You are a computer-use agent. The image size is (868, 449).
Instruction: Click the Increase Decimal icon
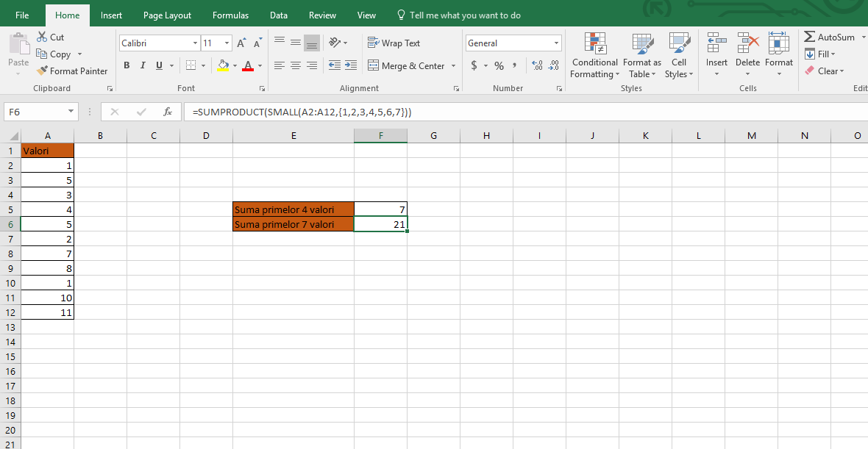(536, 65)
